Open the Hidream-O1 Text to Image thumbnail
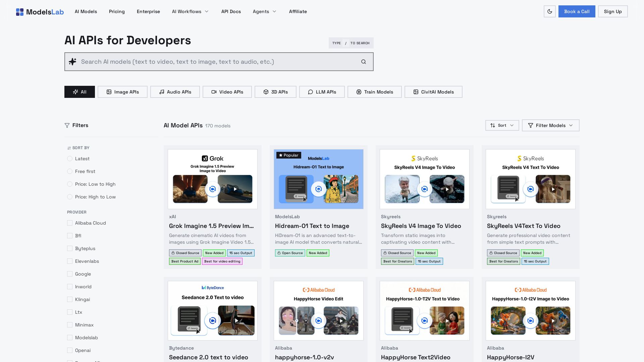This screenshot has height=362, width=644. click(319, 179)
